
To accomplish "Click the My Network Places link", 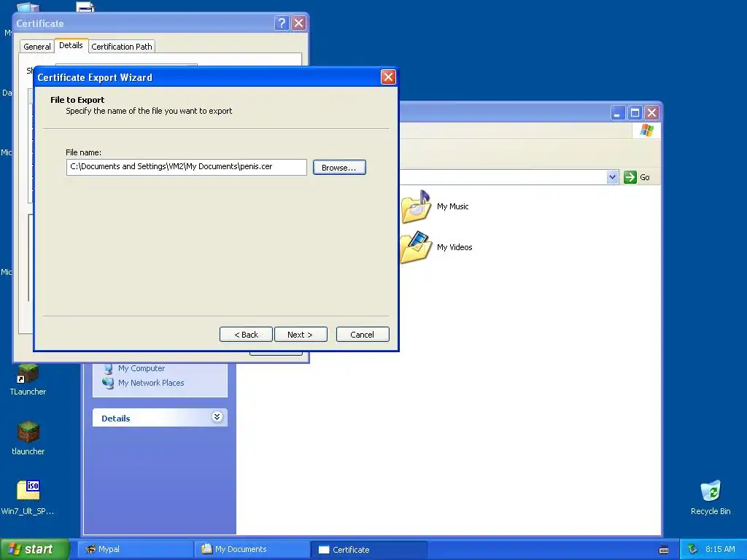I will pyautogui.click(x=151, y=383).
